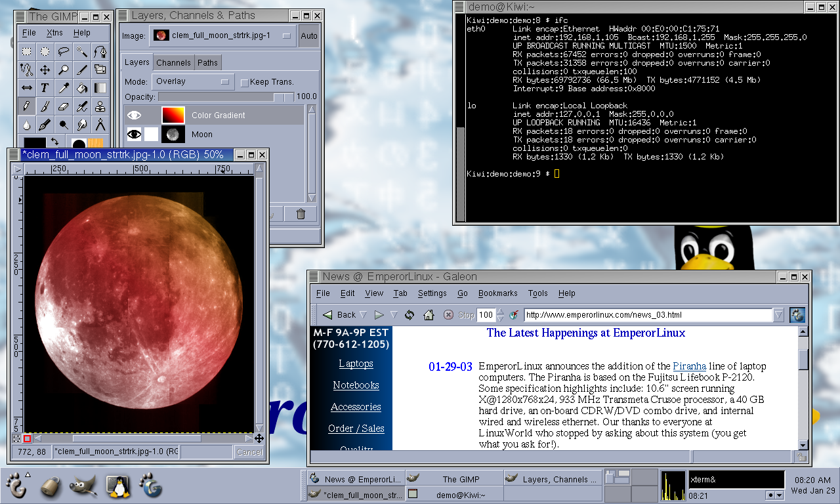The height and width of the screenshot is (504, 840).
Task: Pick the Free Select lasso tool
Action: 63,51
